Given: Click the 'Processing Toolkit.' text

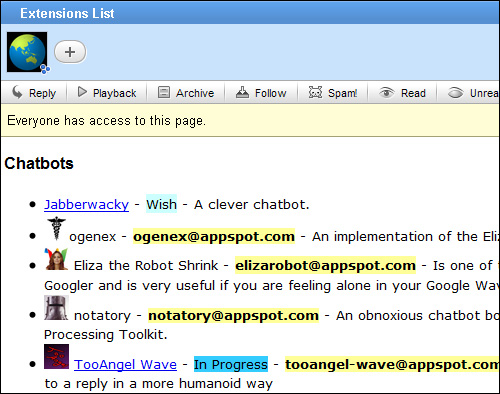Looking at the screenshot, I should (x=106, y=335).
